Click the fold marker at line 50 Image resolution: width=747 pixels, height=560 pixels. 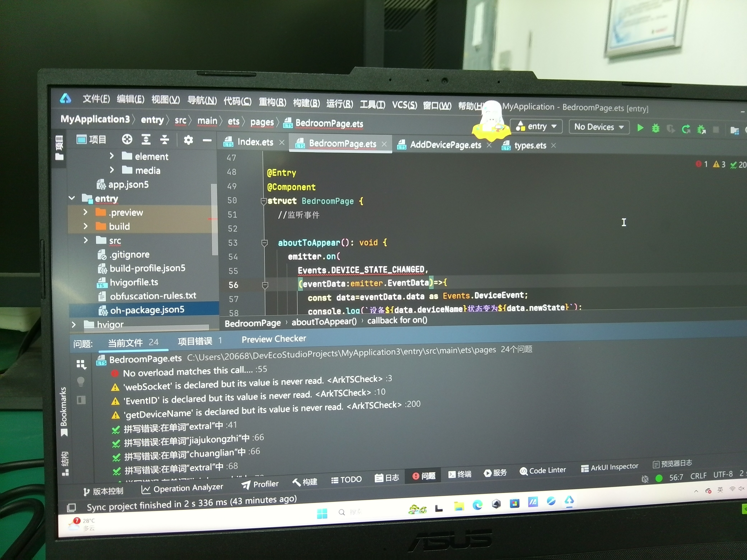click(264, 201)
